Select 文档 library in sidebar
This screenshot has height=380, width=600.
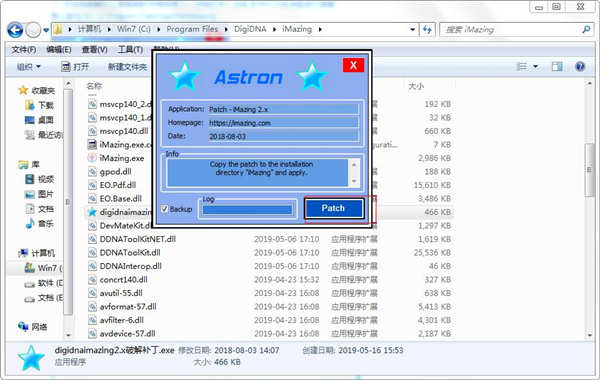point(39,209)
